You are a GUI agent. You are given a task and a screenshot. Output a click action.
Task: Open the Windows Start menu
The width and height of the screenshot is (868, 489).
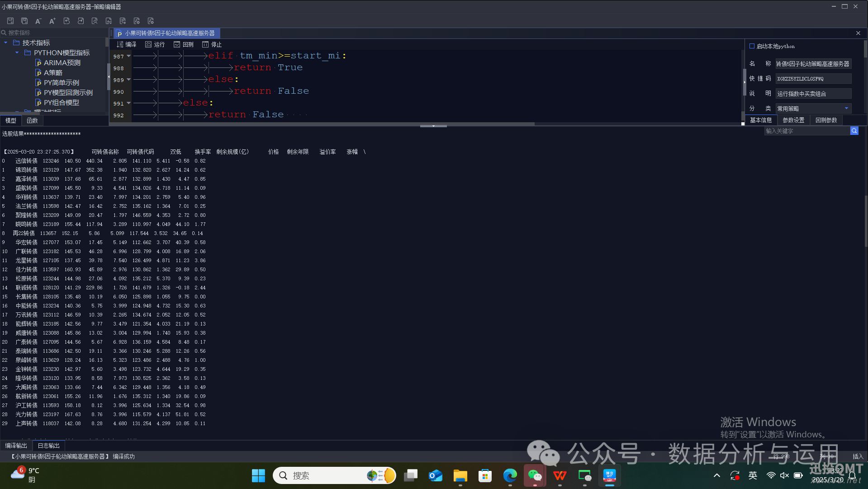[258, 475]
